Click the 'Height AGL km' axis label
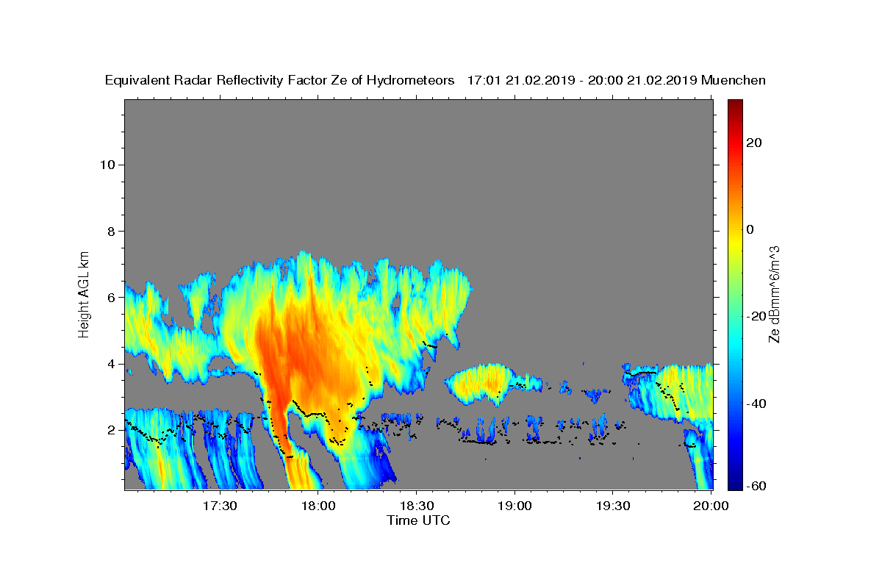The image size is (882, 588). 85,293
